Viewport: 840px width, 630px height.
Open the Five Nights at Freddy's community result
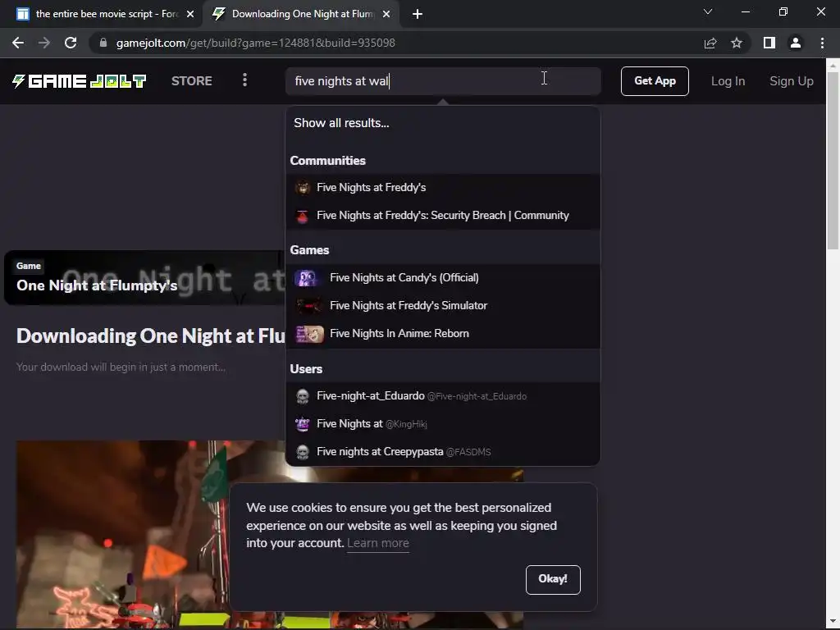pos(442,188)
